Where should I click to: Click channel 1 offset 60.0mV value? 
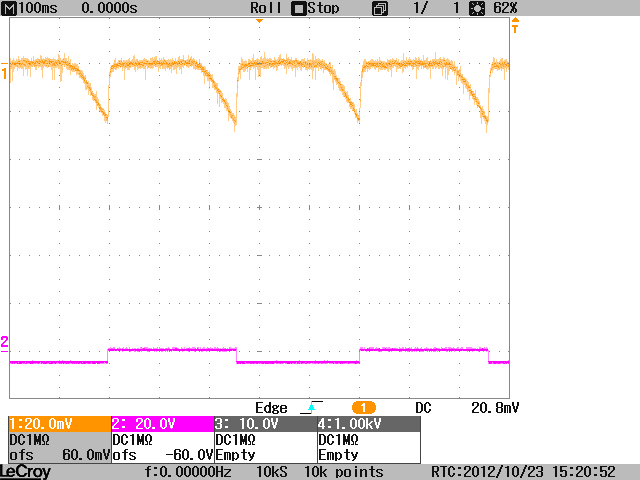point(86,455)
